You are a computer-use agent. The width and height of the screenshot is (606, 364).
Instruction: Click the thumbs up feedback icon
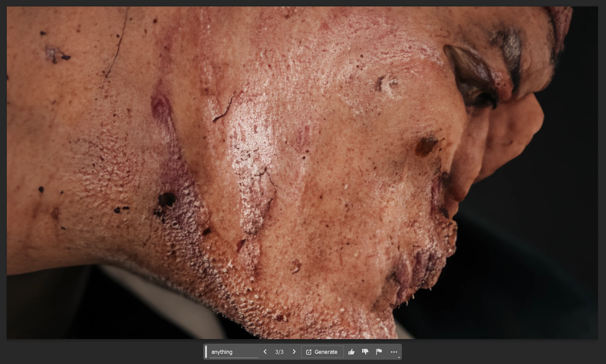(351, 352)
